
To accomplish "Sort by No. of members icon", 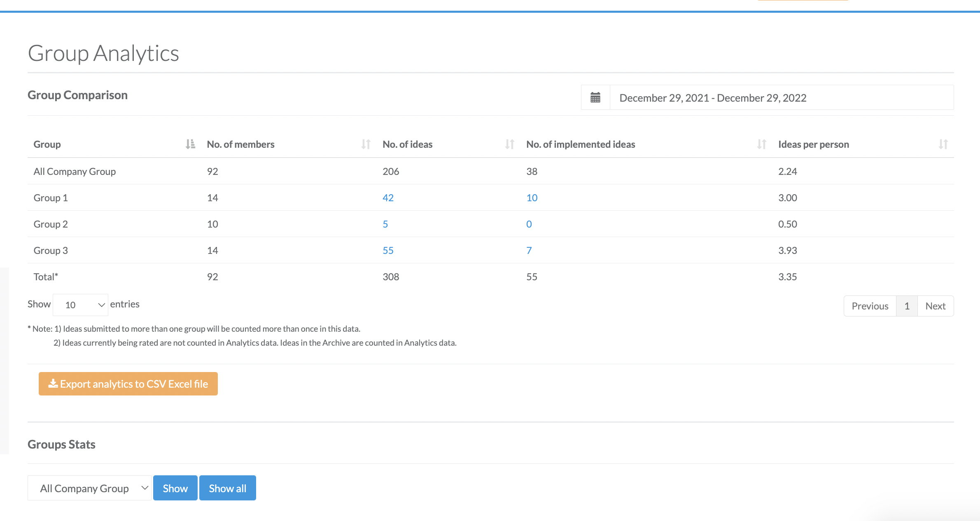I will [x=366, y=144].
